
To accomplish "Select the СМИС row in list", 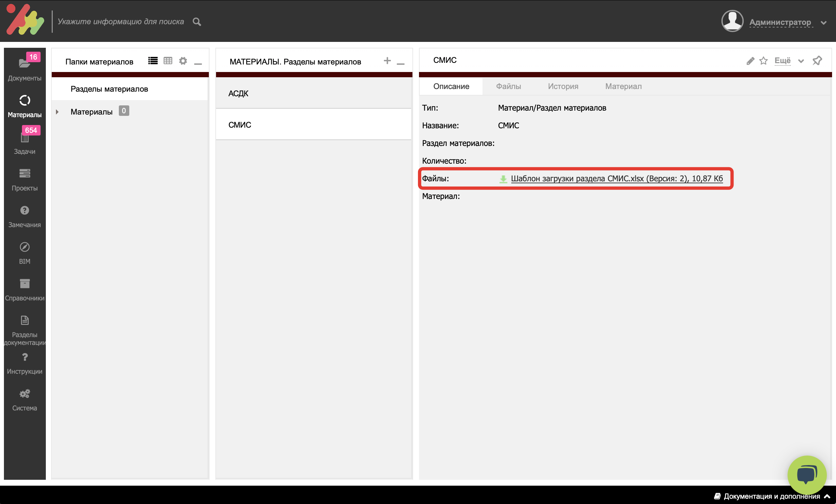I will pyautogui.click(x=314, y=124).
